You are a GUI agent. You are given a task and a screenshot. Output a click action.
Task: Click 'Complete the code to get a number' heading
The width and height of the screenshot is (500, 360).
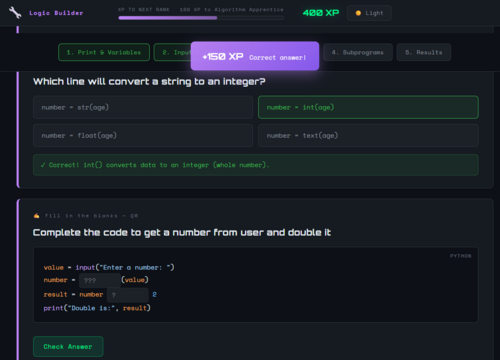(x=182, y=232)
